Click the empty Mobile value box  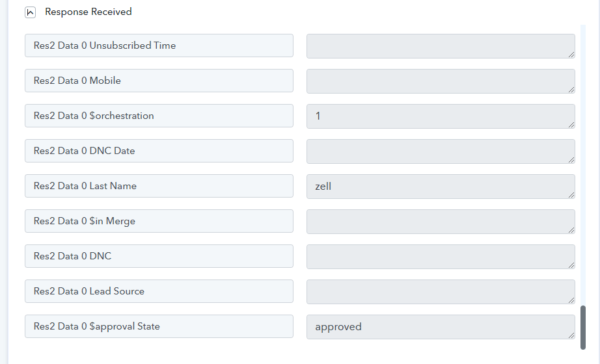pos(441,81)
